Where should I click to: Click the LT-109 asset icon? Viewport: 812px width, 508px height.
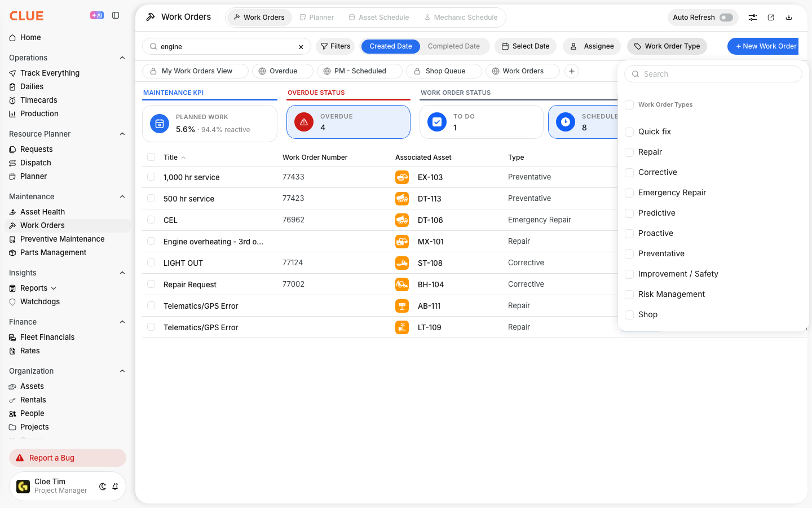[402, 327]
